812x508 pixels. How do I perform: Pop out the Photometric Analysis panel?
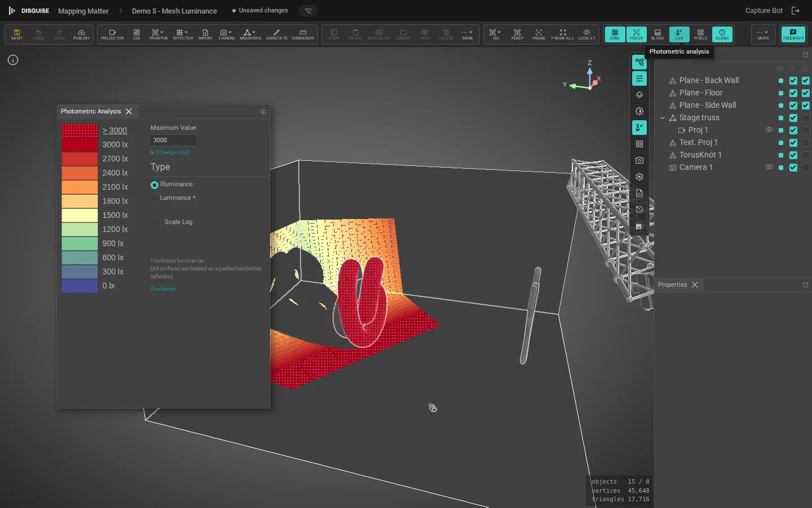click(x=263, y=112)
